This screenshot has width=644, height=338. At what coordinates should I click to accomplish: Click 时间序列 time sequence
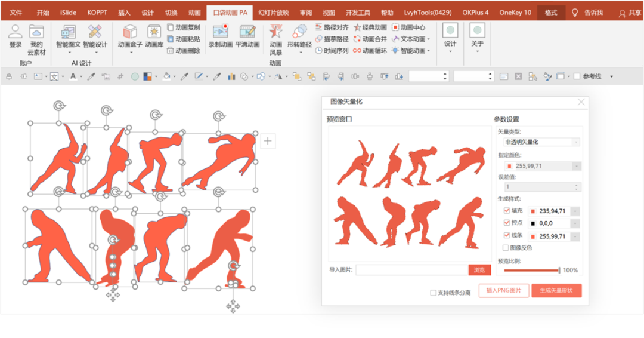click(x=332, y=51)
